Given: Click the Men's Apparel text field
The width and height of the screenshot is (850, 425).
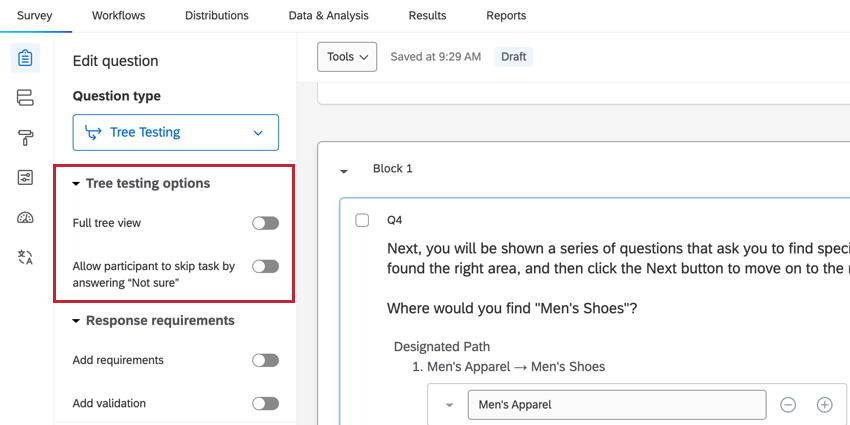Looking at the screenshot, I should point(615,405).
